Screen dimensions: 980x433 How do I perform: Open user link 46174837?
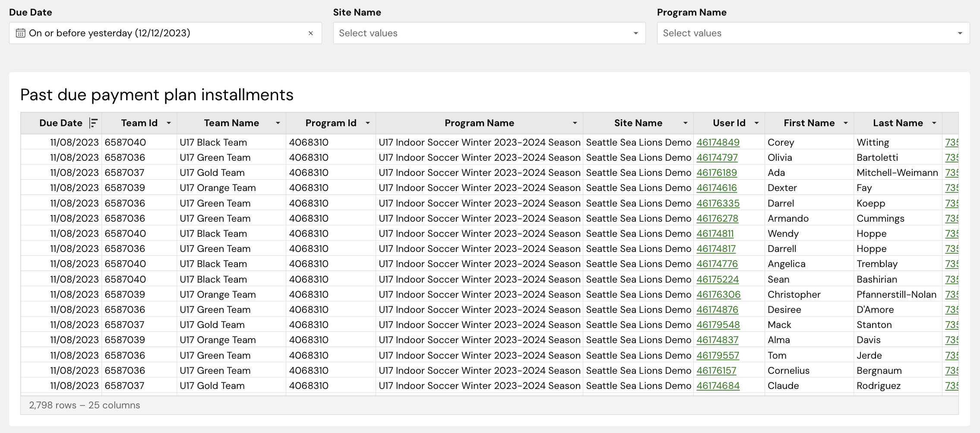[x=718, y=340]
